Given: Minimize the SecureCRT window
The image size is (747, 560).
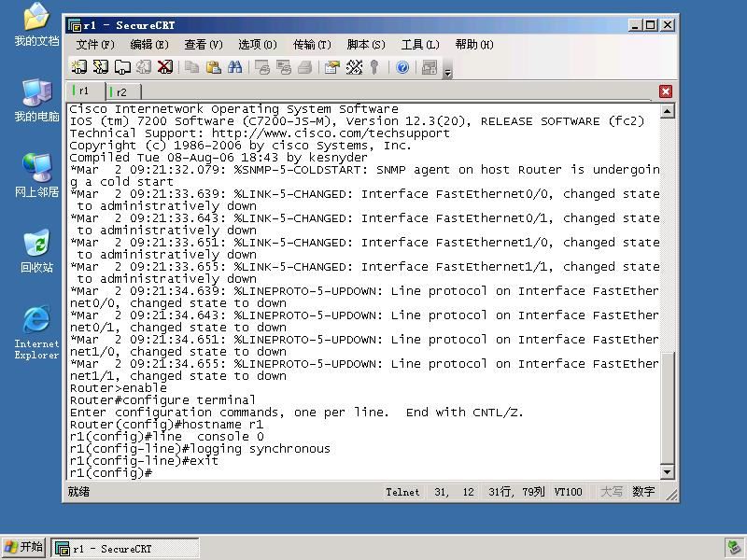Looking at the screenshot, I should (x=634, y=25).
